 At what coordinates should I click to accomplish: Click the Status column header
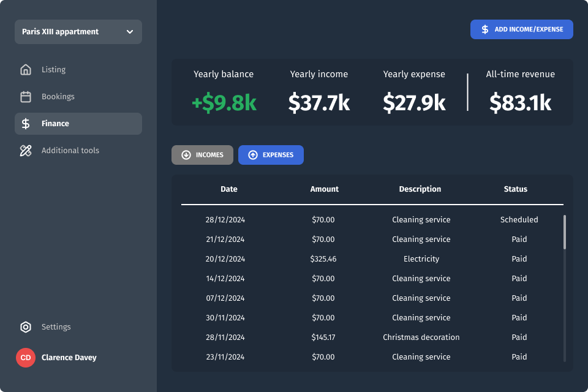pos(516,189)
